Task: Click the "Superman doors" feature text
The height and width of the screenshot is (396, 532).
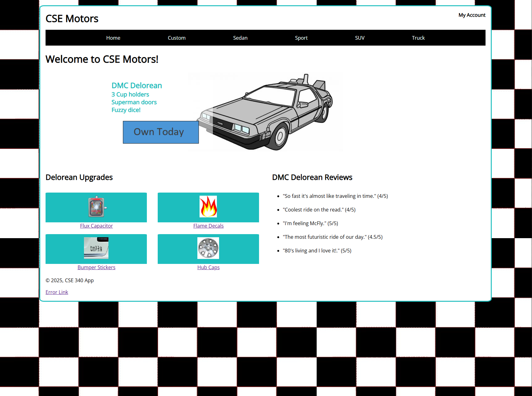Action: [x=134, y=102]
